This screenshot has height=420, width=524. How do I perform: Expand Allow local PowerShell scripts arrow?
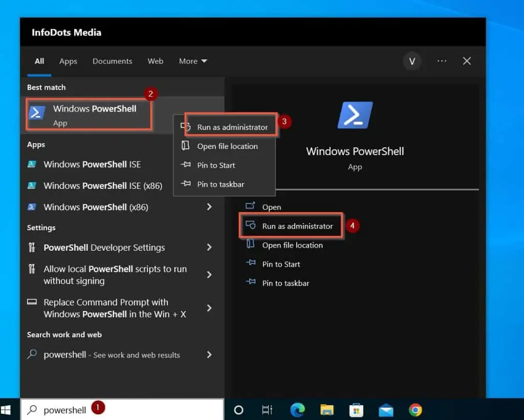[x=209, y=275]
